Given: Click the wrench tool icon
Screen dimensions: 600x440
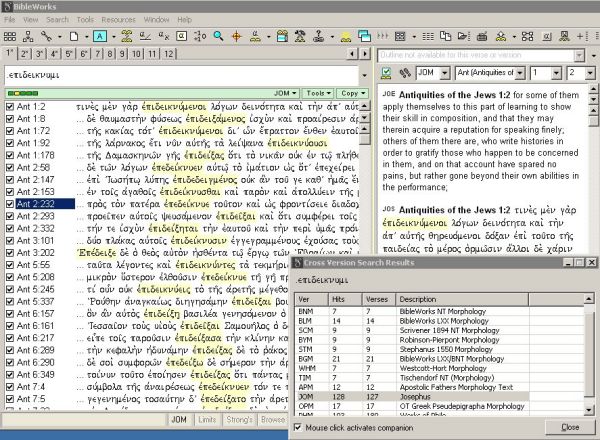Looking at the screenshot, I should click(46, 36).
